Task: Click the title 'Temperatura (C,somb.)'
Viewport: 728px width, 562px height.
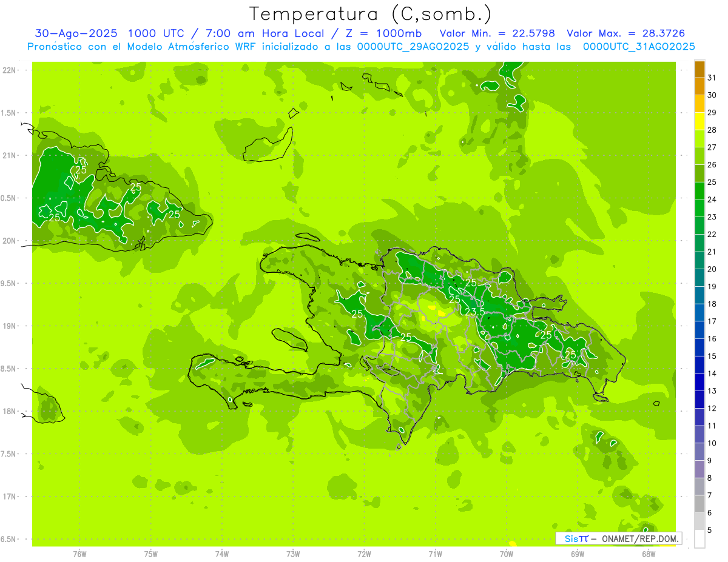Action: 371,14
